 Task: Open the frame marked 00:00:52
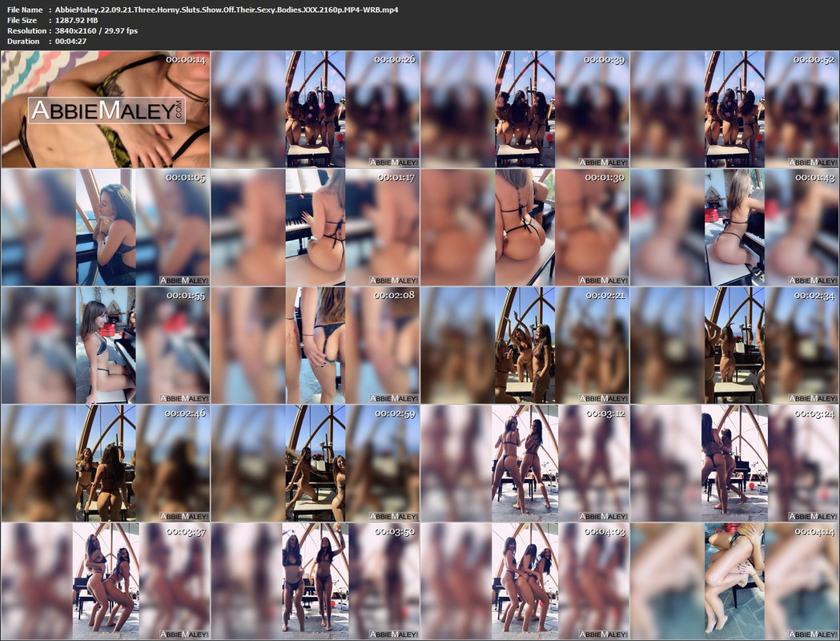click(x=734, y=109)
